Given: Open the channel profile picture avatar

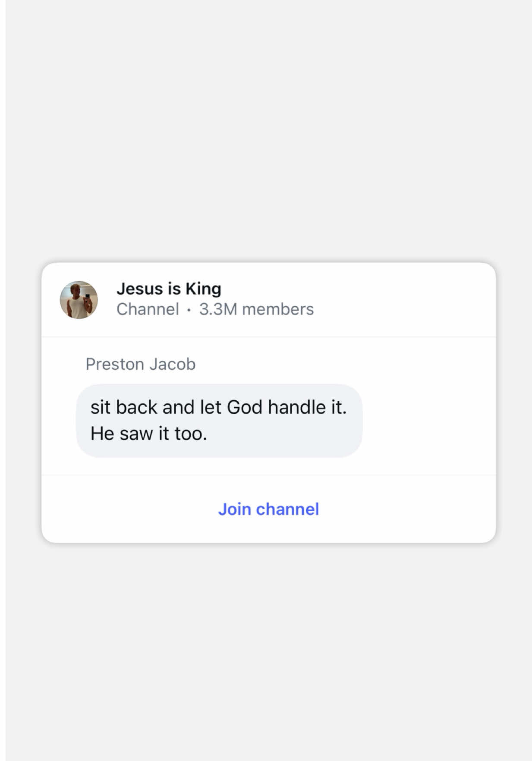Looking at the screenshot, I should (x=79, y=300).
